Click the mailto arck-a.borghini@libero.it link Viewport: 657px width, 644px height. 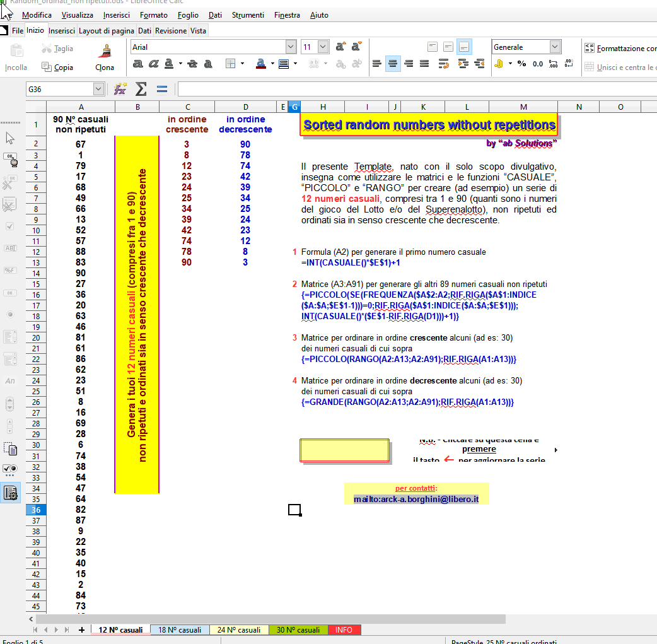[x=416, y=499]
